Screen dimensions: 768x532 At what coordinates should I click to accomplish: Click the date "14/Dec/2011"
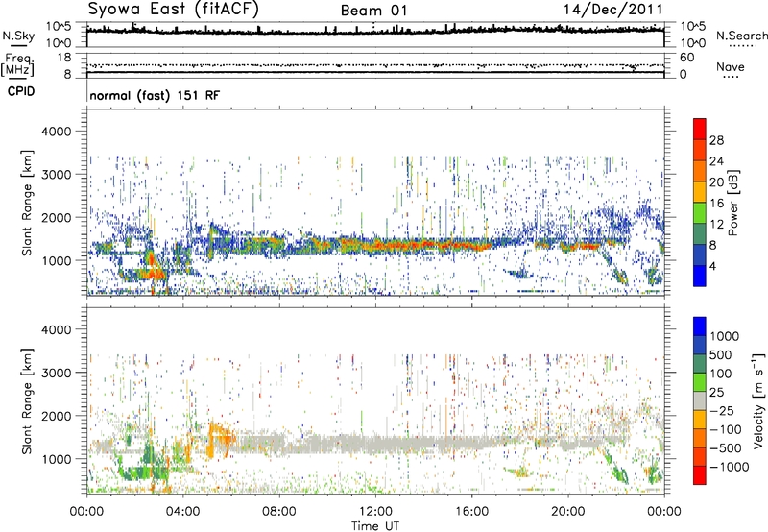(612, 10)
